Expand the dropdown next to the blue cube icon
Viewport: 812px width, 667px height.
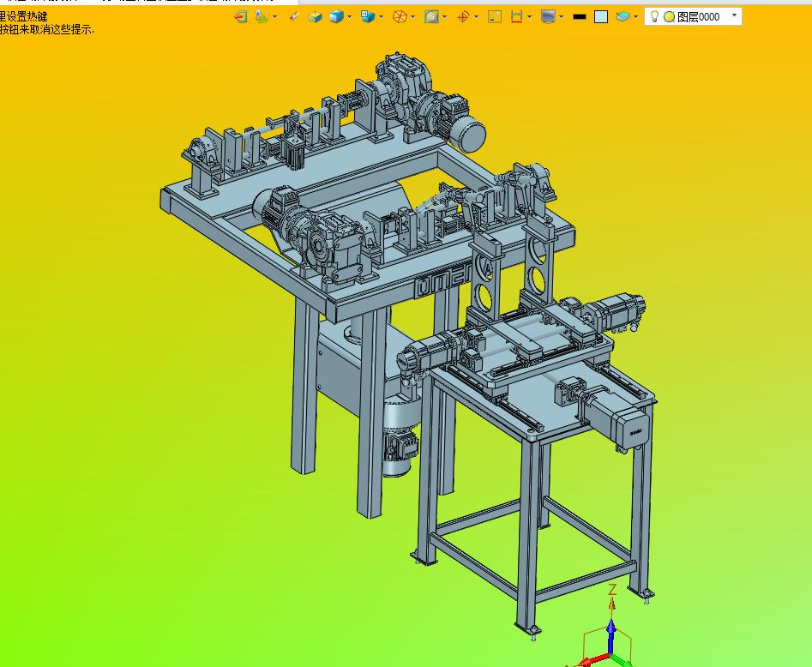coord(350,16)
